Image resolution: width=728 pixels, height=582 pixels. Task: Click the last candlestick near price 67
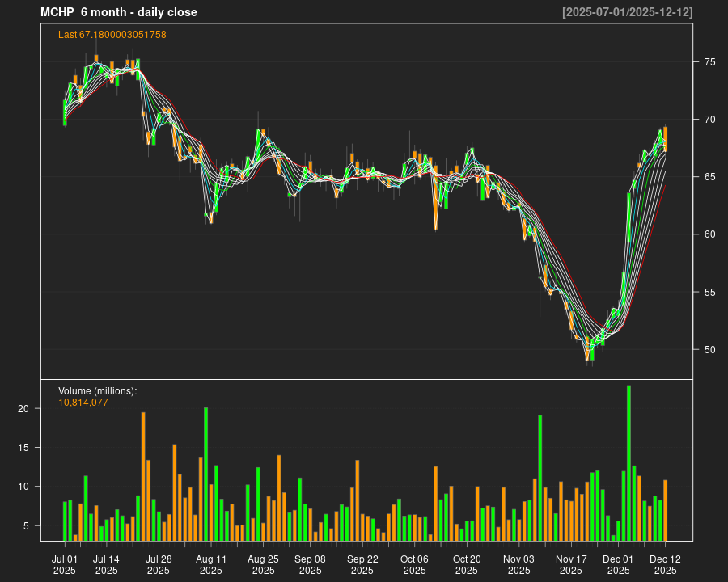tap(665, 139)
